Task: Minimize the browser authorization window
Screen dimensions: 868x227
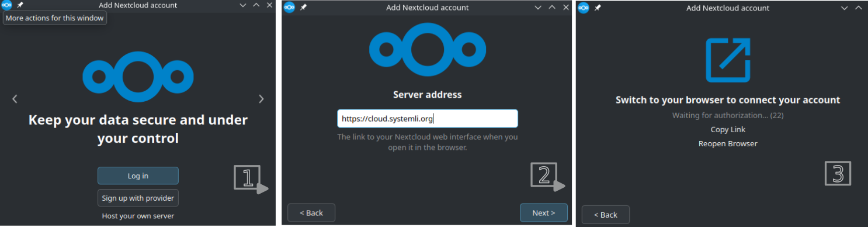Action: click(x=844, y=8)
